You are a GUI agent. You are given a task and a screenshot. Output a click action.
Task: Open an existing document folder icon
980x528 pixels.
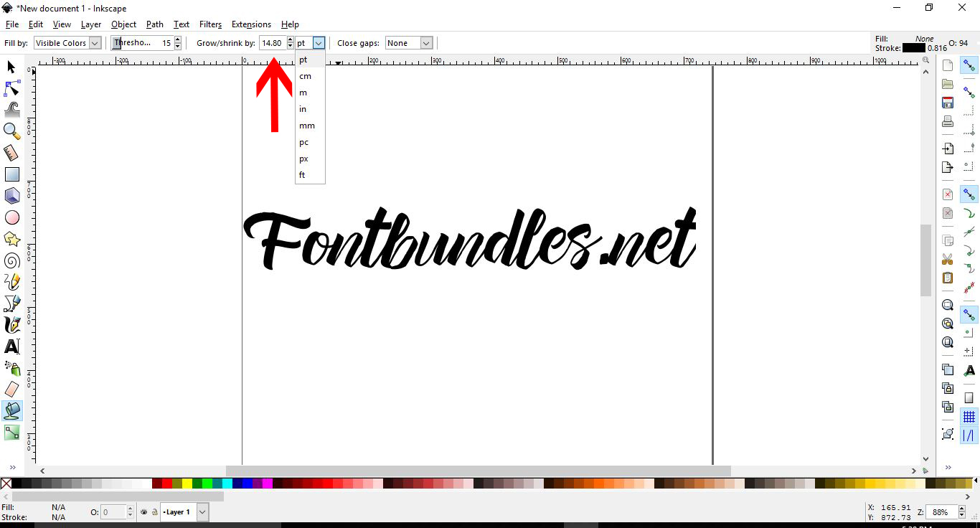pos(948,84)
